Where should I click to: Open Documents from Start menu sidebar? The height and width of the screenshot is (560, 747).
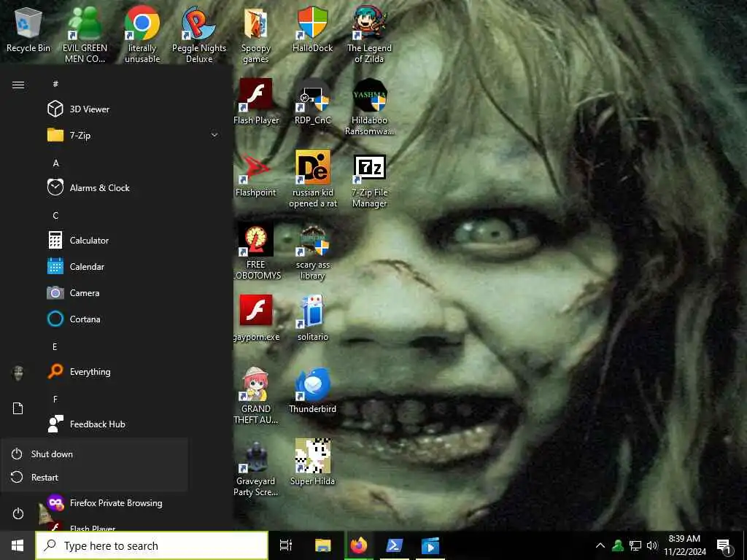pos(18,408)
